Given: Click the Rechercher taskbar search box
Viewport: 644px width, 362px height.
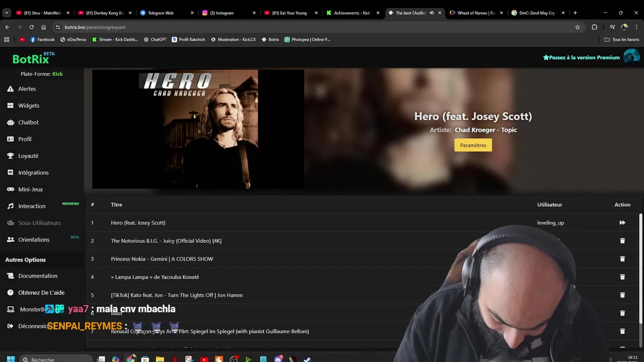Looking at the screenshot, I should pyautogui.click(x=57, y=359).
